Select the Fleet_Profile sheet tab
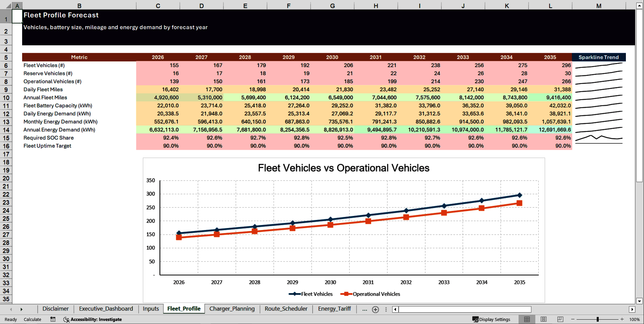 coord(184,309)
